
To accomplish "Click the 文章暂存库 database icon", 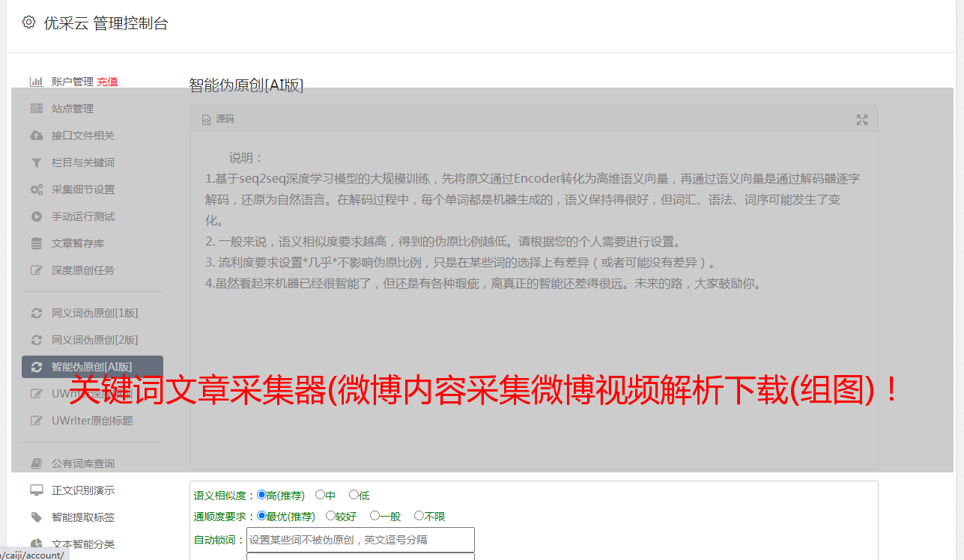I will click(x=36, y=243).
